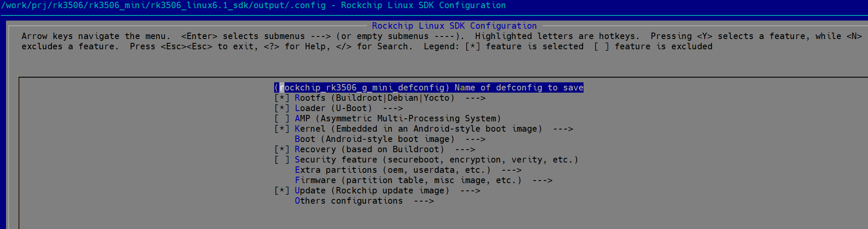Enable the AMP checkbox
Image resolution: width=868 pixels, height=229 pixels.
tap(282, 118)
